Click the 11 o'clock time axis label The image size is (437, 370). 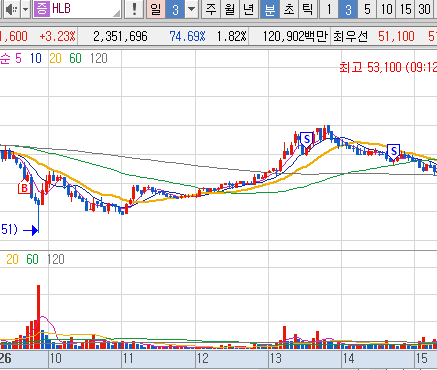[x=128, y=358]
